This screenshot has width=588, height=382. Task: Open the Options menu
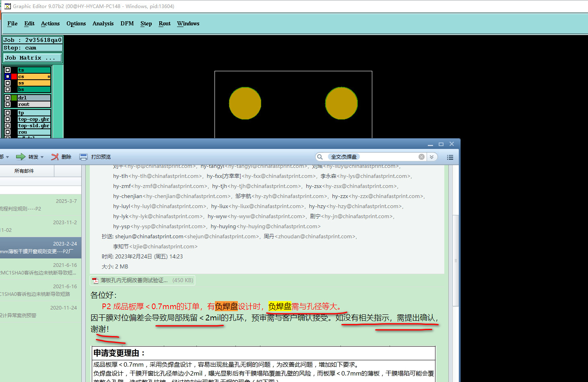(76, 24)
